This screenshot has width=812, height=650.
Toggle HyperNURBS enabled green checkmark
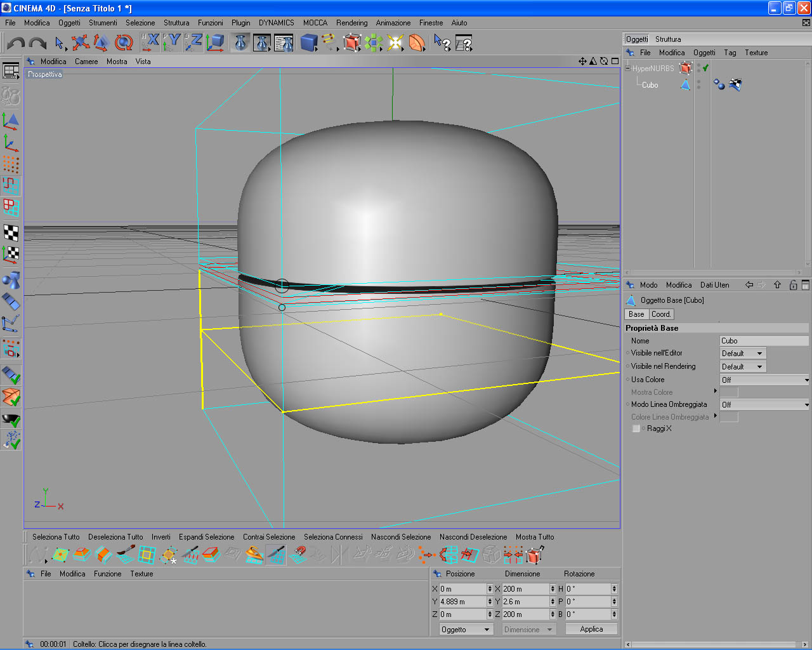point(705,68)
